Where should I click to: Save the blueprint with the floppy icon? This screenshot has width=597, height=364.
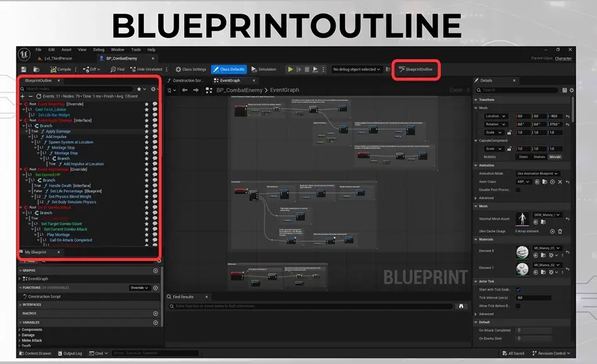click(24, 69)
